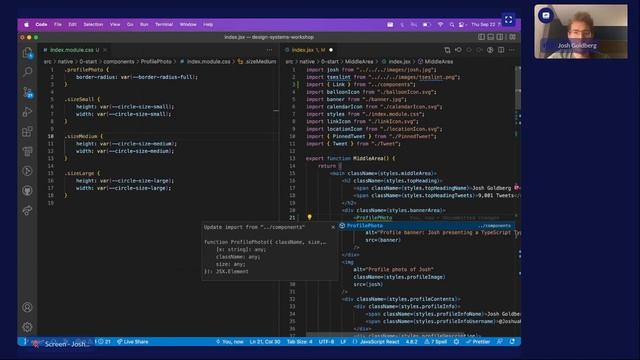Click macOS Spotlight search icon
The width and height of the screenshot is (640, 360).
pos(451,24)
